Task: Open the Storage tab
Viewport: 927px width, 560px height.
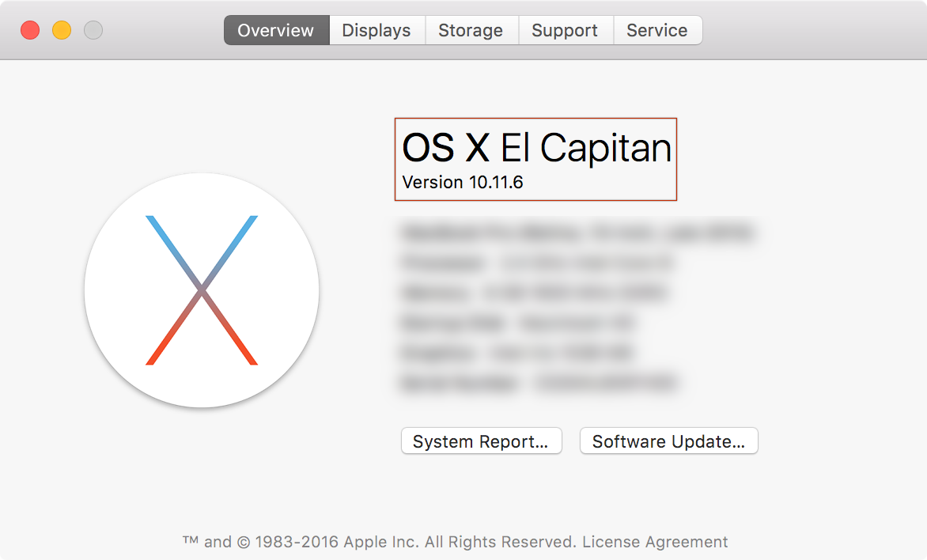Action: 471,31
